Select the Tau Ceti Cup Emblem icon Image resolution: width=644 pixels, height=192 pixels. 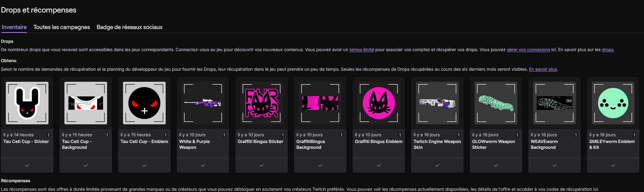(x=144, y=103)
